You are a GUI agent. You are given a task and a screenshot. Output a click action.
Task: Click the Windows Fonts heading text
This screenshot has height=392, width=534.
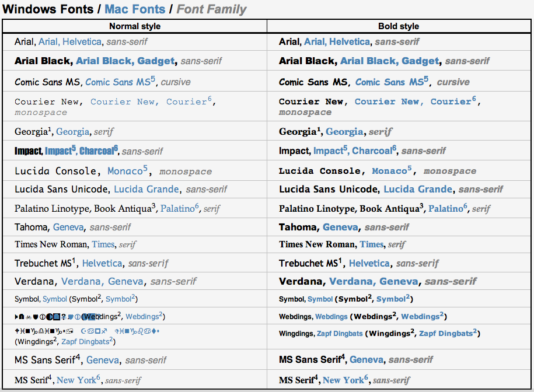pos(48,9)
